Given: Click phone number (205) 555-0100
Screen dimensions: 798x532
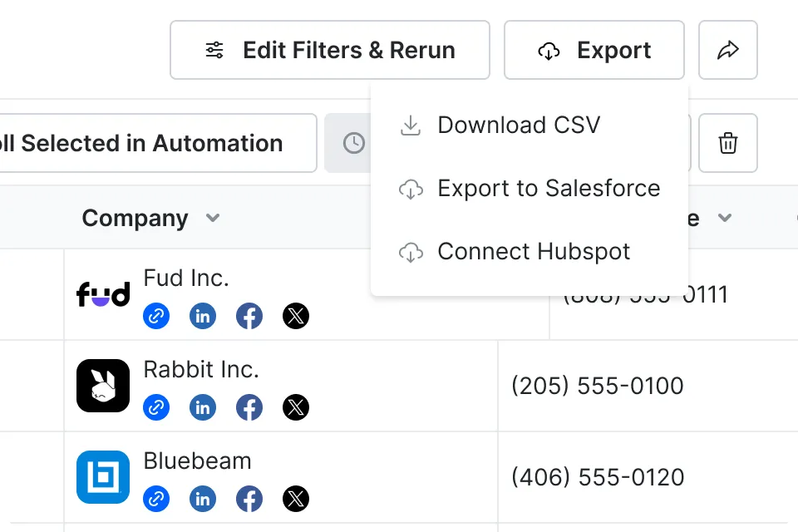Looking at the screenshot, I should (x=598, y=386).
